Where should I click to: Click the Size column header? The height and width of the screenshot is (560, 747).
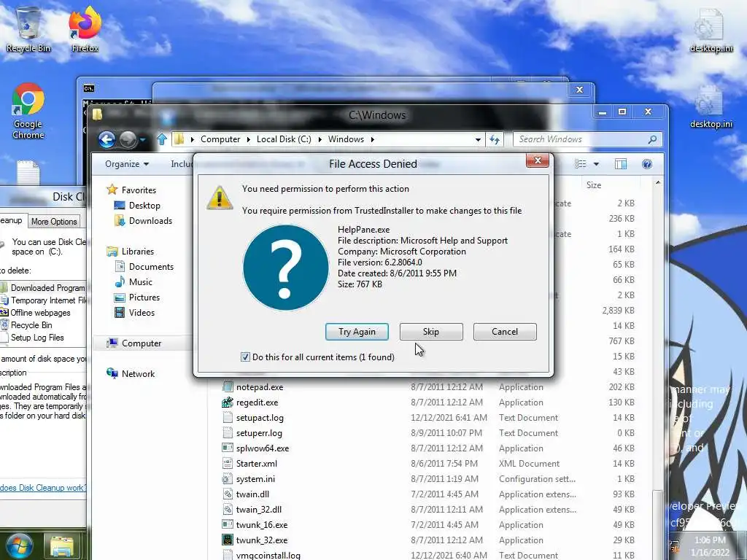(594, 184)
